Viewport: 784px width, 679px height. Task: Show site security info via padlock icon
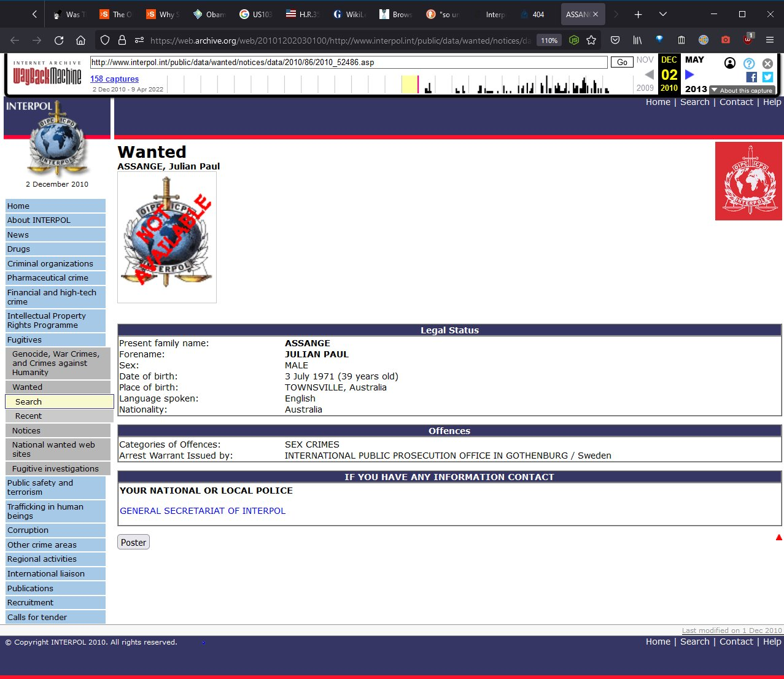[x=122, y=40]
